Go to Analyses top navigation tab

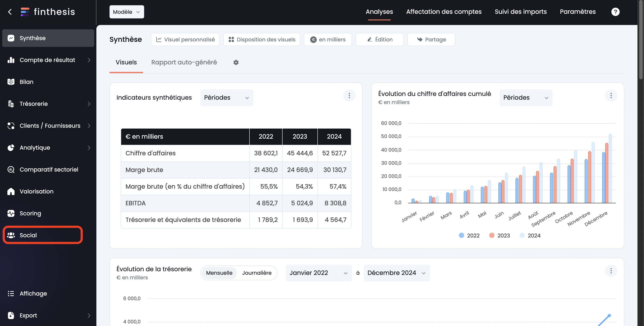379,12
